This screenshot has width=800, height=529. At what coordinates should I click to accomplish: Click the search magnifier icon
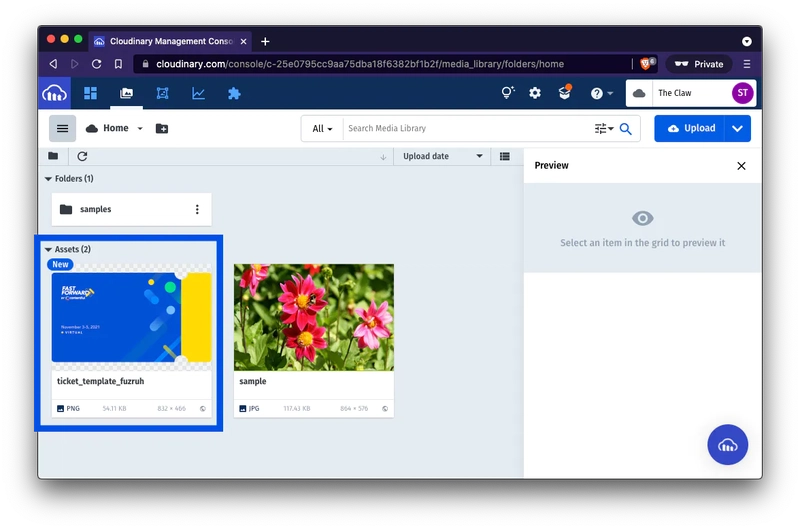coord(626,129)
